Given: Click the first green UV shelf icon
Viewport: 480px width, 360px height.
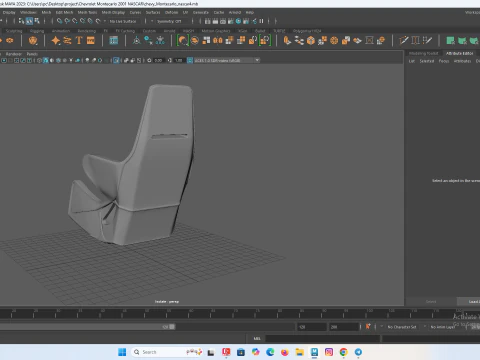Looking at the screenshot, I should click(x=450, y=41).
